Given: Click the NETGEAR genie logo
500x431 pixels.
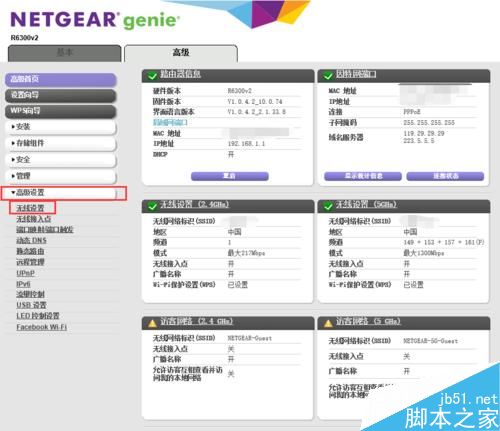Looking at the screenshot, I should (x=95, y=20).
